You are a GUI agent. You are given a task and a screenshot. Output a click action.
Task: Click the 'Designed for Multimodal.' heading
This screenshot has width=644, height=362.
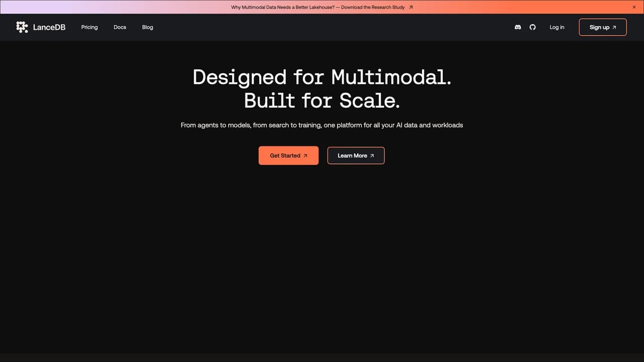point(322,77)
